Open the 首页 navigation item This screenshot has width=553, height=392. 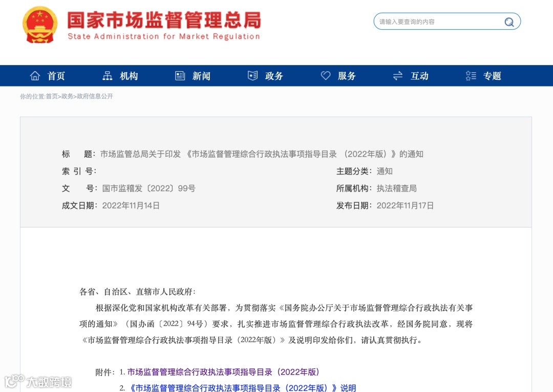(56, 76)
